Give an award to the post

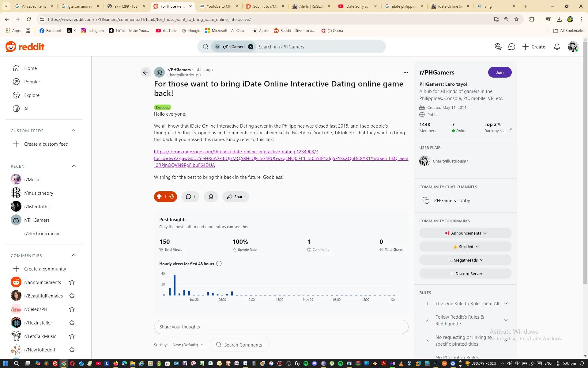point(211,197)
